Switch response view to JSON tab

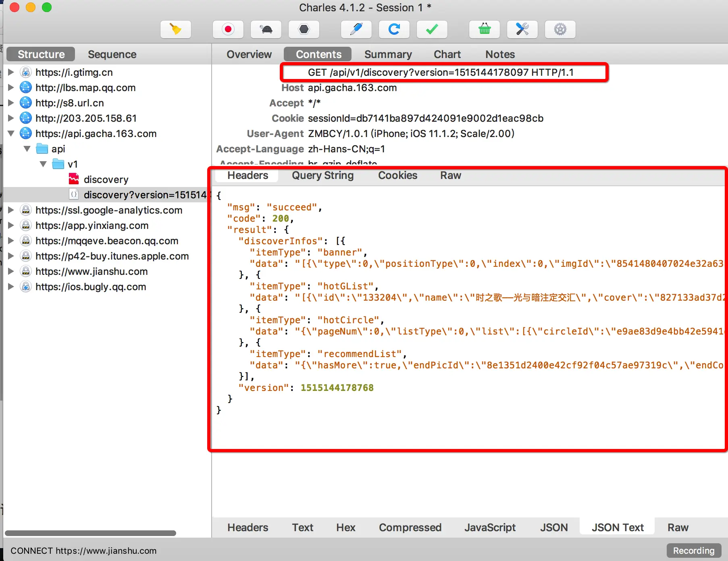[x=554, y=528]
